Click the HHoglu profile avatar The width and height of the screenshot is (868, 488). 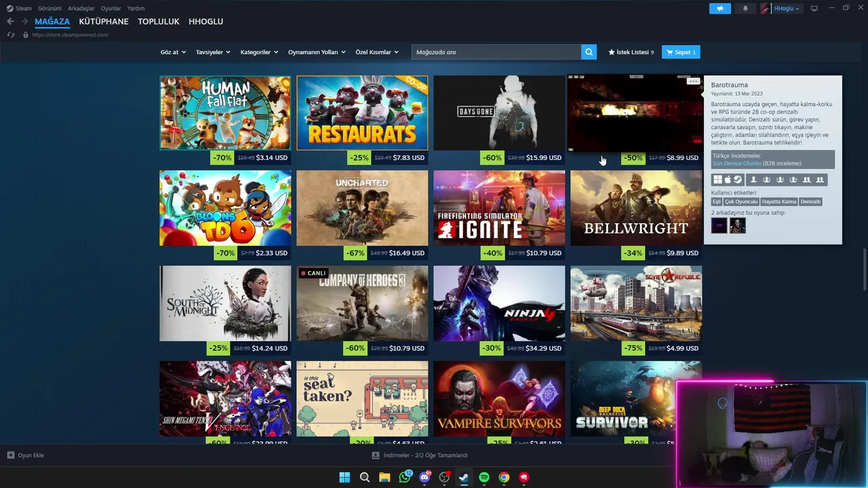click(766, 8)
